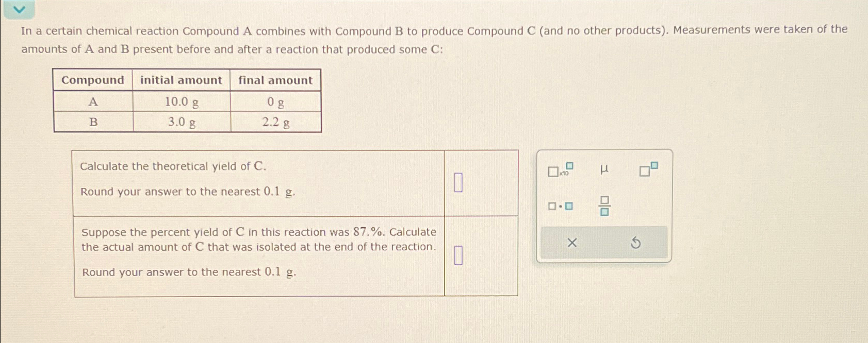This screenshot has width=868, height=343.
Task: Click the X icon to clear your entry
Action: point(572,242)
